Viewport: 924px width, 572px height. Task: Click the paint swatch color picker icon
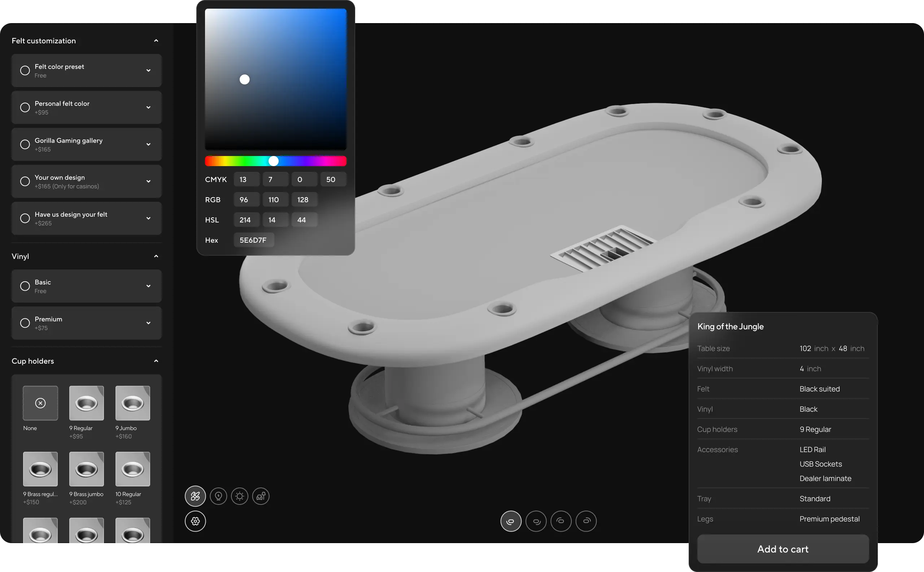[195, 496]
